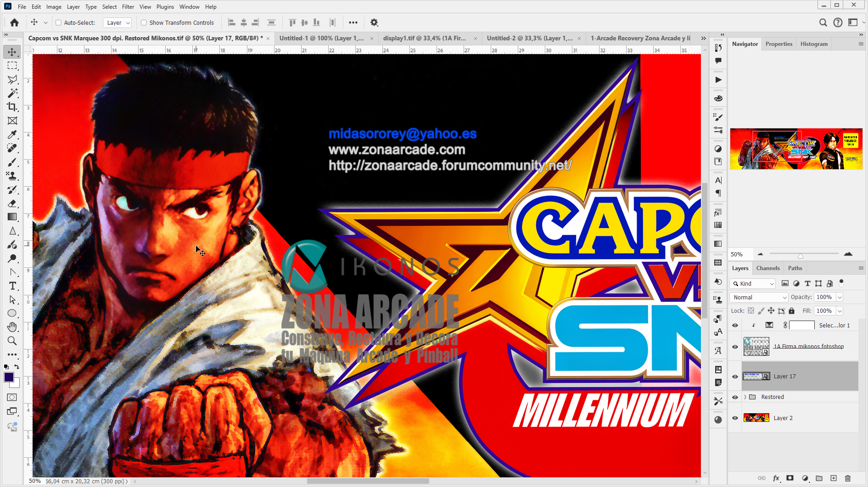
Task: Select the Brush tool
Action: [12, 162]
